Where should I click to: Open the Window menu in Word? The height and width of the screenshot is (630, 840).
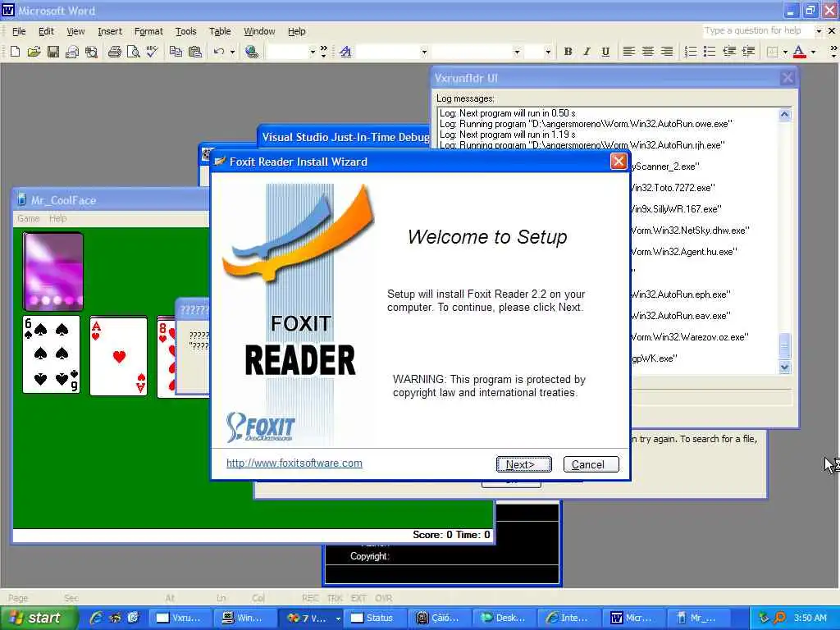[259, 31]
